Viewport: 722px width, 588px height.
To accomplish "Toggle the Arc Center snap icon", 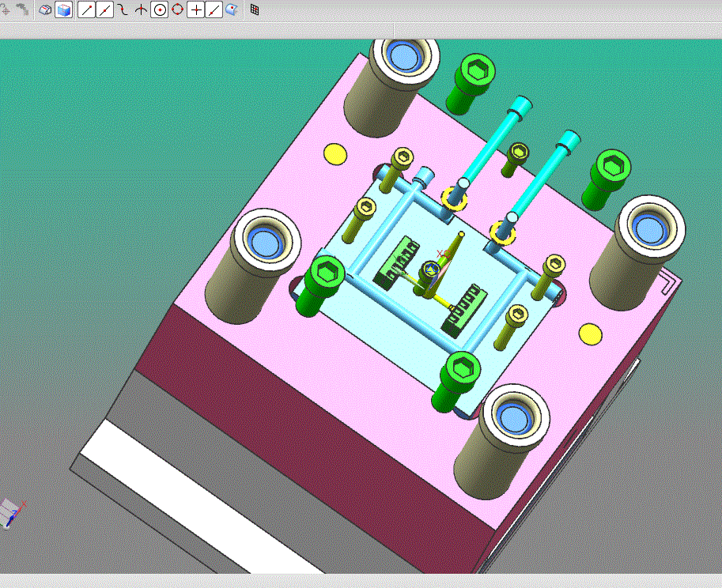I will (159, 9).
